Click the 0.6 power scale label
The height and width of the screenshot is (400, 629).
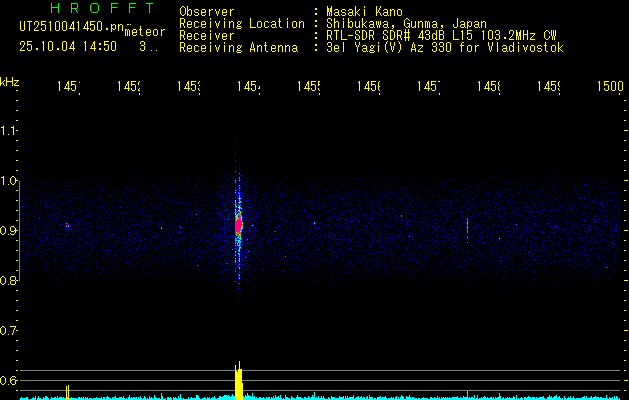click(9, 380)
